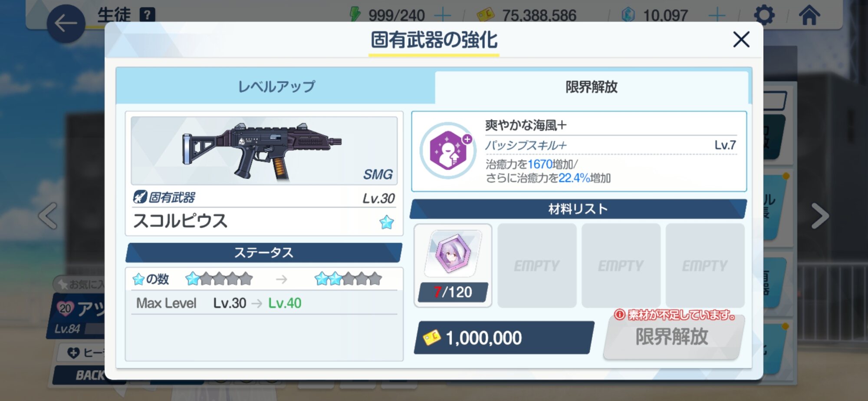Open the 生徒 help question mark

[x=147, y=15]
